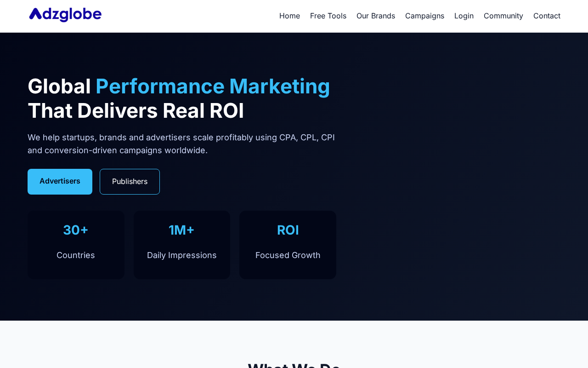Select the ROI Focused Growth card
This screenshot has height=368, width=588.
(288, 245)
